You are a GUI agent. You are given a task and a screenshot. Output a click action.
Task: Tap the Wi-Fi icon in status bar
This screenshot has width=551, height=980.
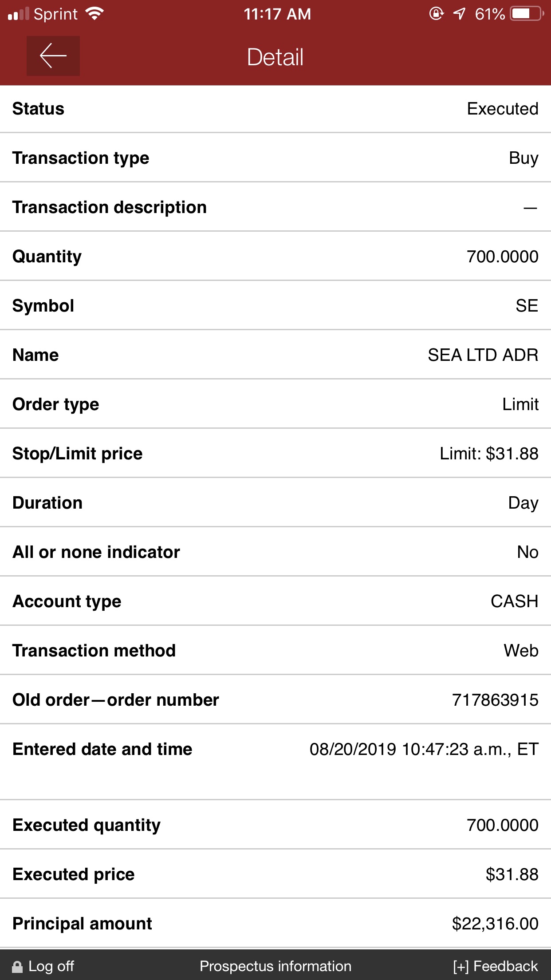point(94,14)
